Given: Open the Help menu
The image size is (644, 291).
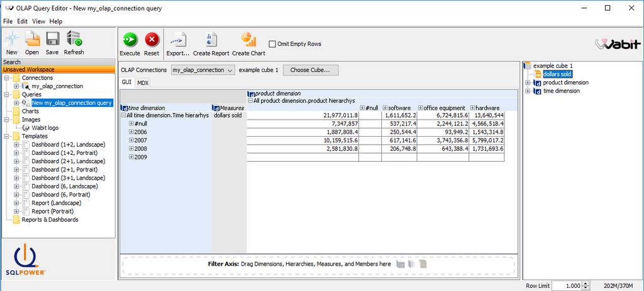Looking at the screenshot, I should point(56,21).
